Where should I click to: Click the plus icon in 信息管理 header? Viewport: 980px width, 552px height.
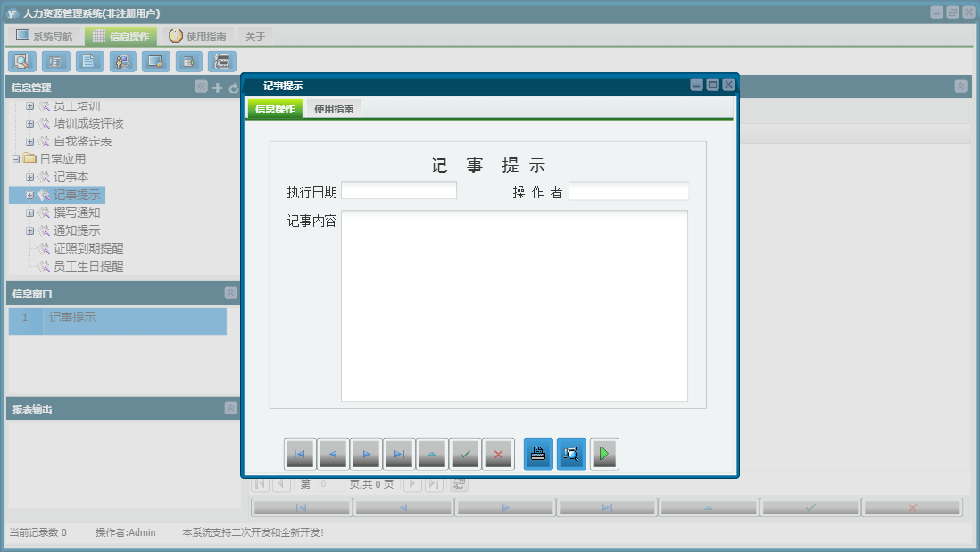(218, 88)
